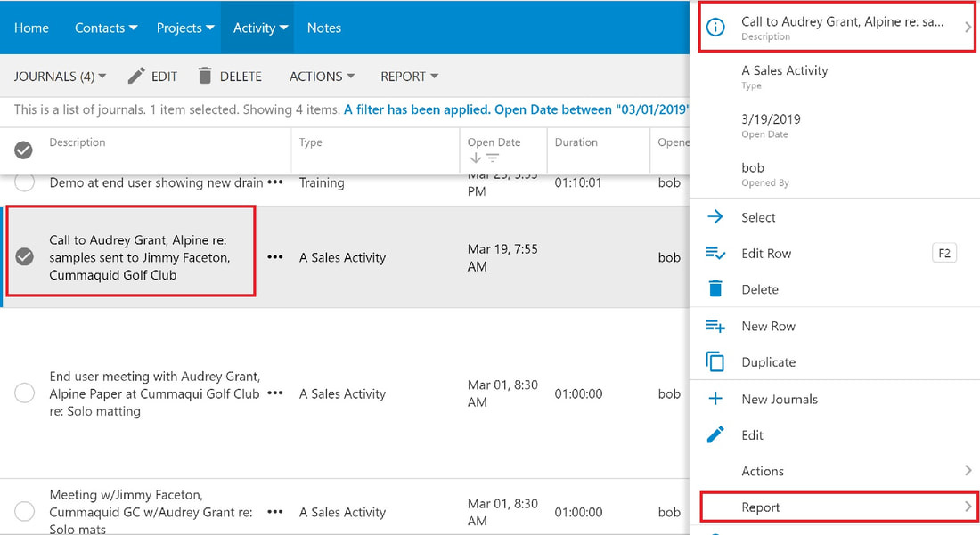Sort by the Type column header
This screenshot has height=535, width=980.
point(311,142)
